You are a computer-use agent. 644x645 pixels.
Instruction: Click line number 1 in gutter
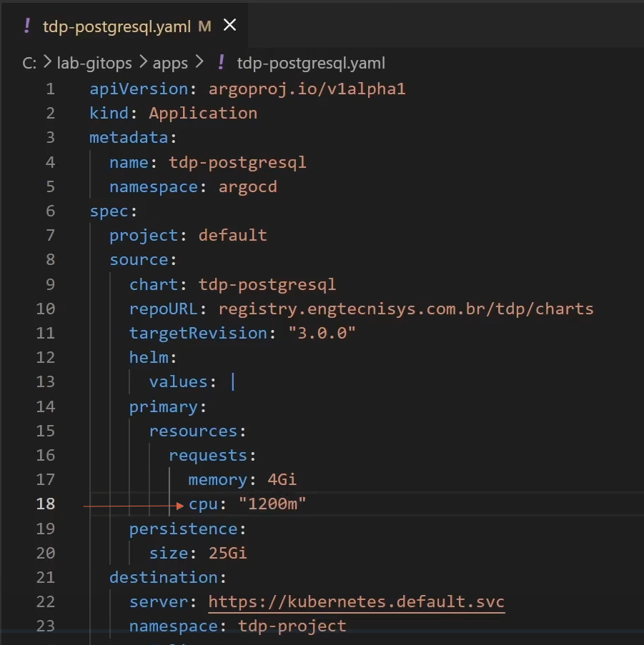click(49, 89)
